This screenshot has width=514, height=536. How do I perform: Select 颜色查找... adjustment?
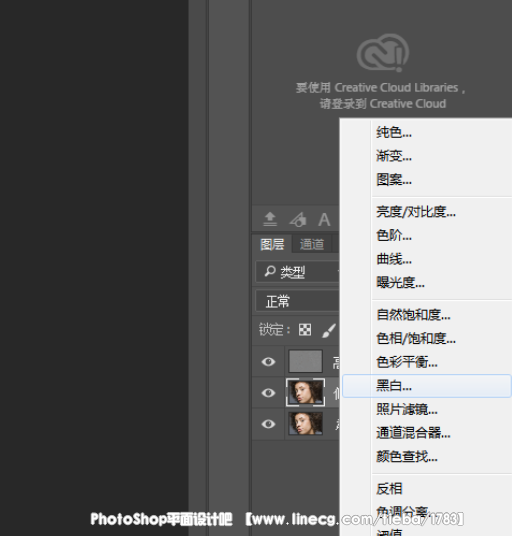click(x=426, y=456)
